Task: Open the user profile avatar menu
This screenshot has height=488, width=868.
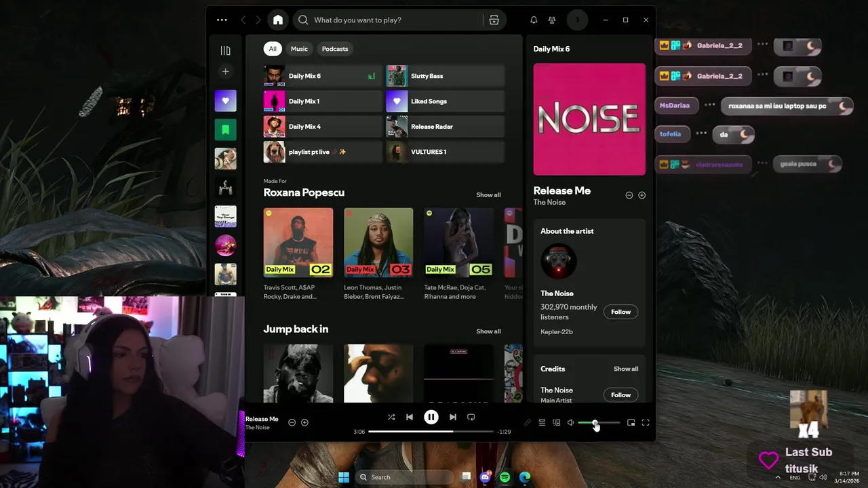Action: tap(577, 20)
